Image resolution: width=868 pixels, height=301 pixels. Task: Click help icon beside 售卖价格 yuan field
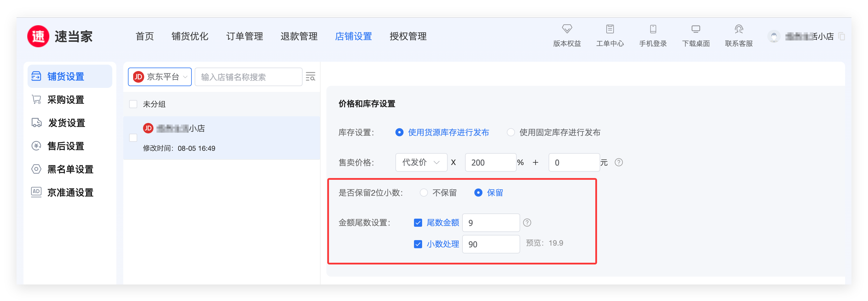click(x=619, y=163)
